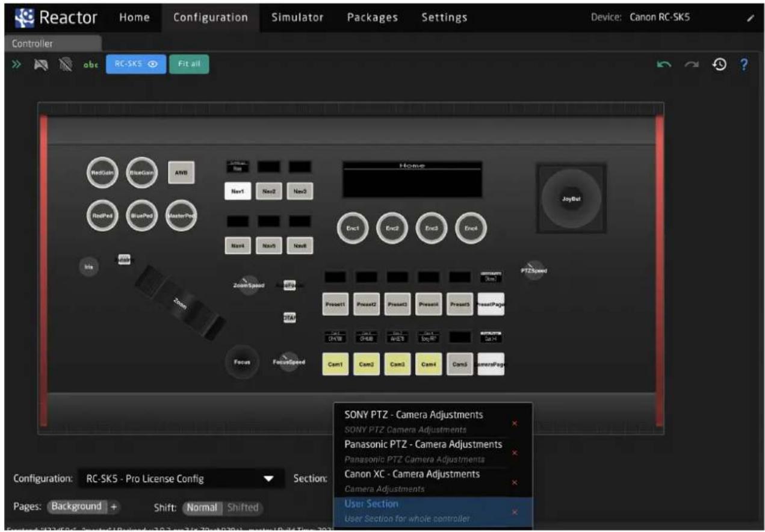Select the MasterPed knob
Image resolution: width=765 pixels, height=532 pixels.
click(x=181, y=215)
